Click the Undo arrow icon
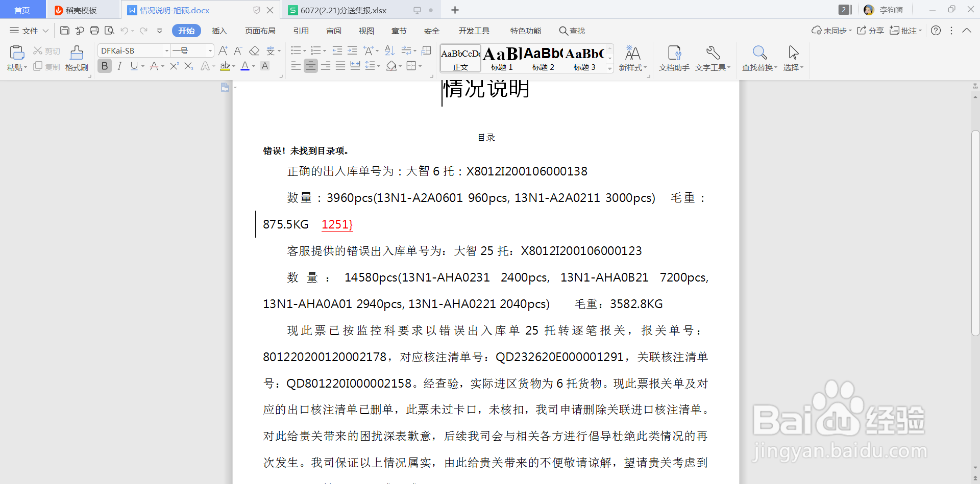The height and width of the screenshot is (484, 980). pyautogui.click(x=124, y=31)
